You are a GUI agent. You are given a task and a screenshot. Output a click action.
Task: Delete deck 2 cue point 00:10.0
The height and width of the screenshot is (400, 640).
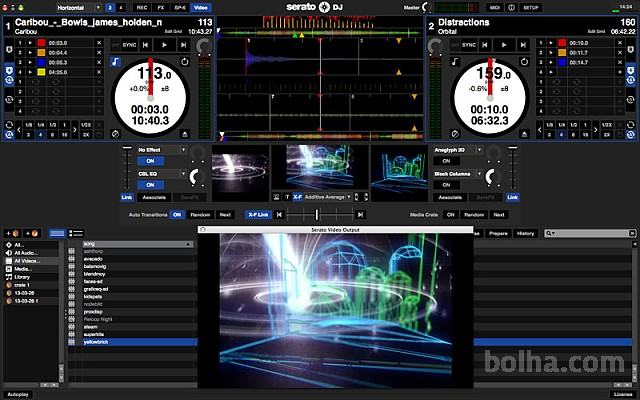click(620, 43)
